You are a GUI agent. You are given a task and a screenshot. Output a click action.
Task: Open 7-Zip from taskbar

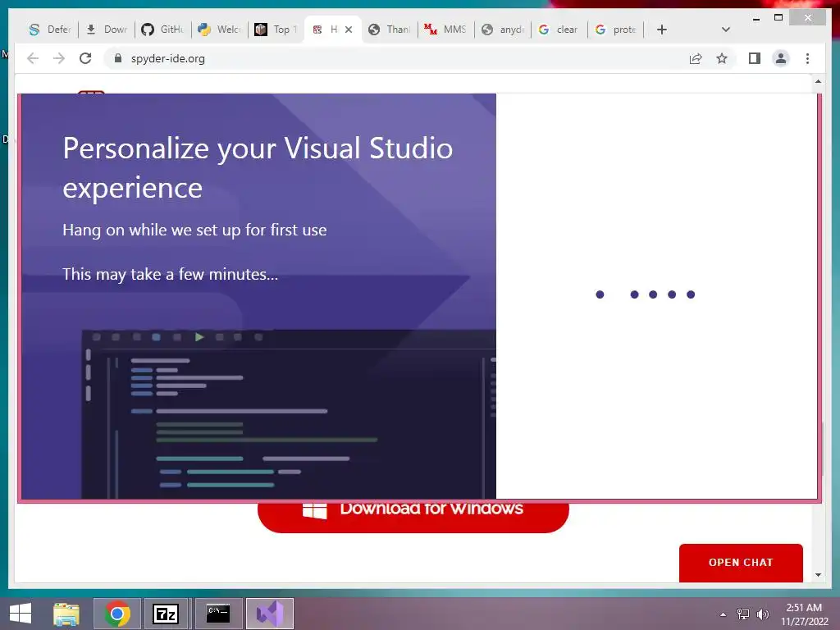tap(167, 614)
